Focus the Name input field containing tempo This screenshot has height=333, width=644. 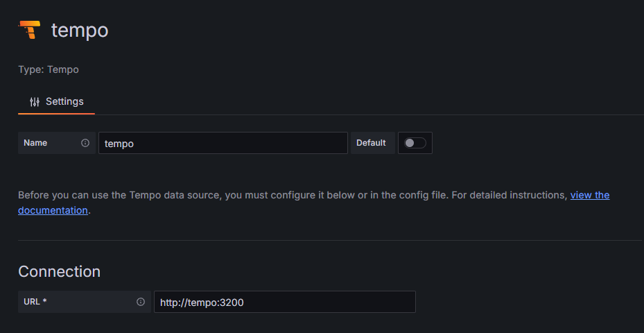click(223, 143)
